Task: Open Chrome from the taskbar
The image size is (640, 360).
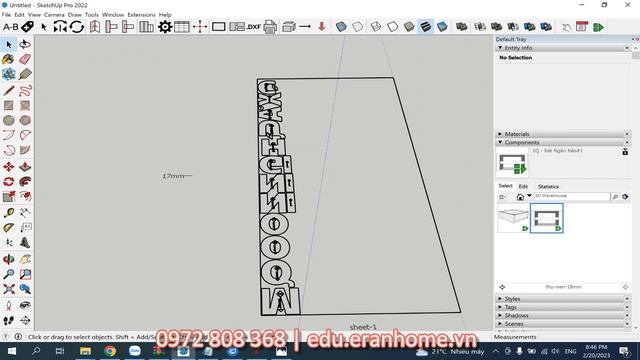Action: 110,351
